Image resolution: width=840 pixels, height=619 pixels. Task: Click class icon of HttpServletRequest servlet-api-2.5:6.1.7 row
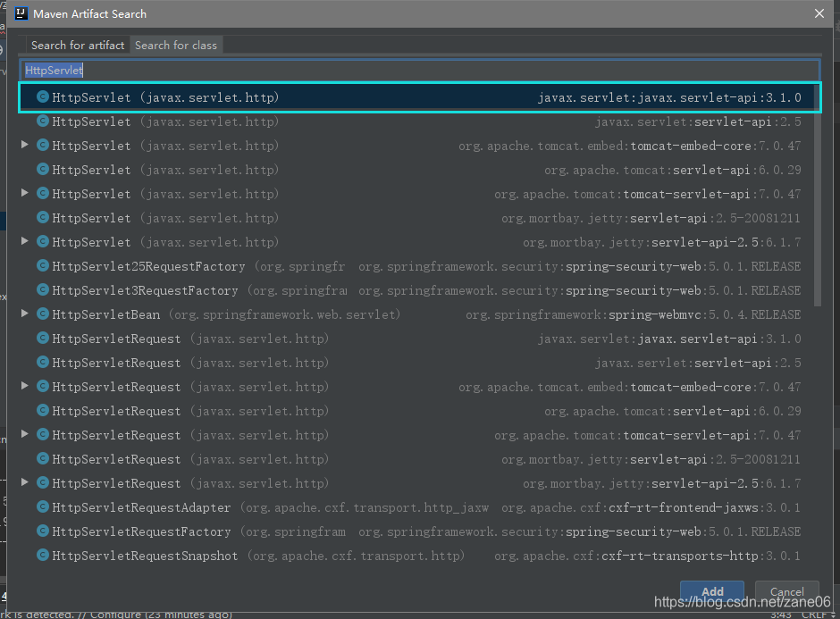[x=43, y=482]
